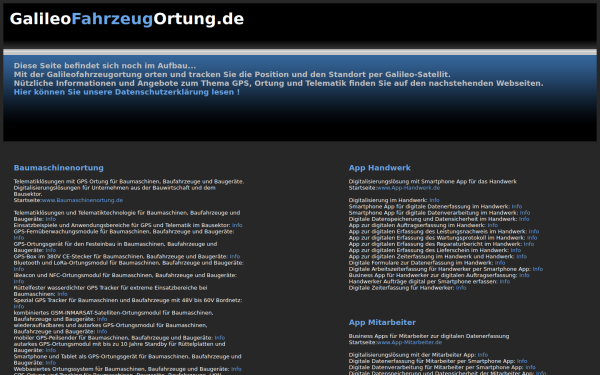Click the text 'Diese Seite befindet sich noch im Aufbau...'

click(x=105, y=66)
